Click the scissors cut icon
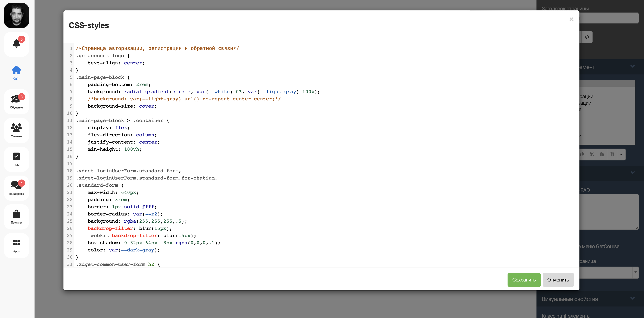644x318 pixels. click(592, 154)
